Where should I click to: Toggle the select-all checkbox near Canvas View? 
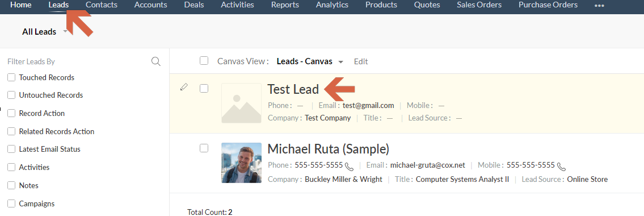coord(204,61)
